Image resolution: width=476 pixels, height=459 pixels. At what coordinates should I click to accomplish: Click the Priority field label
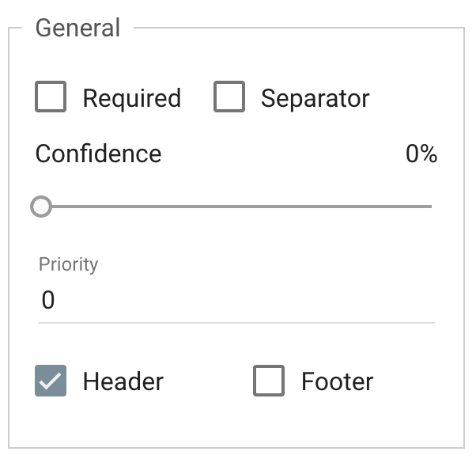pos(68,264)
